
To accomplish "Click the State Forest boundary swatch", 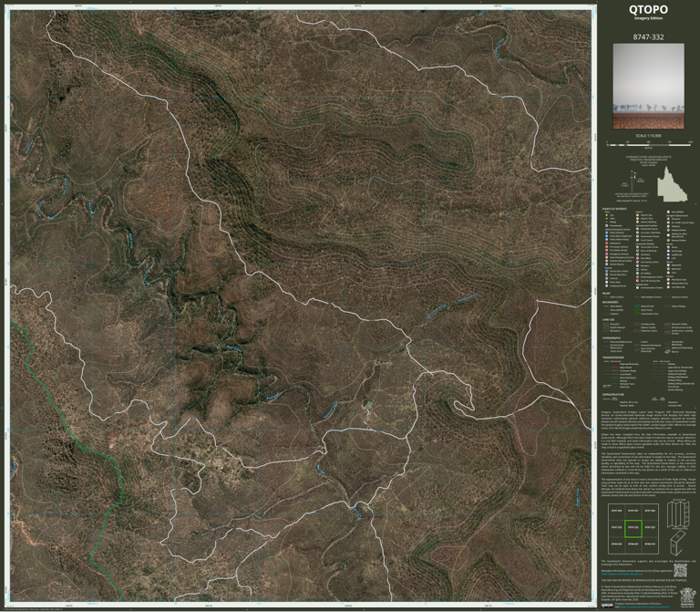I will coord(636,310).
